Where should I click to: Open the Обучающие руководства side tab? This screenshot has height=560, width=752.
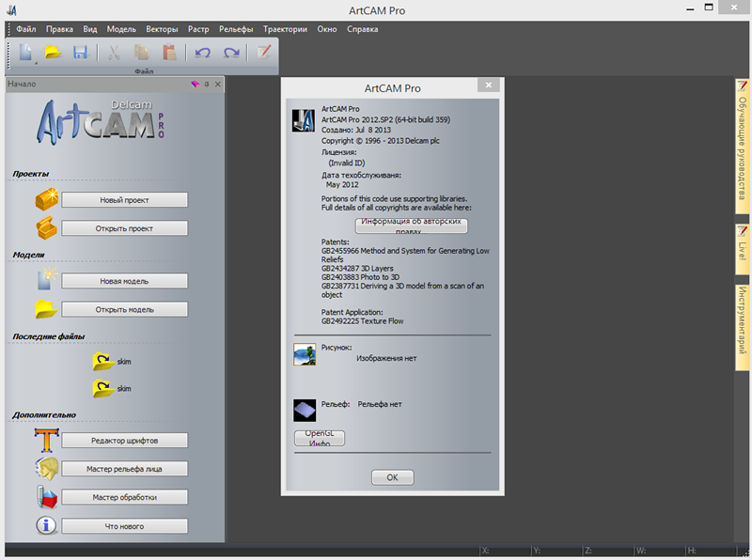(743, 147)
